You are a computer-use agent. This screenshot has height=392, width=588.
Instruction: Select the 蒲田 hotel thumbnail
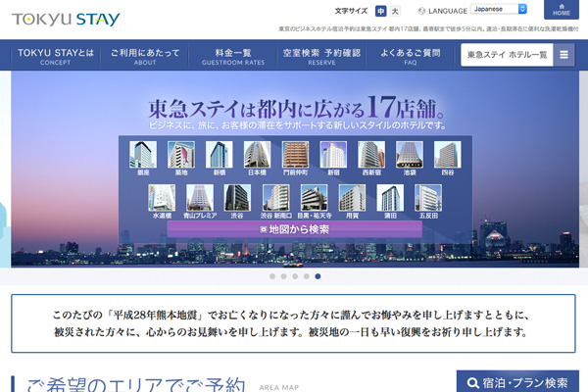pos(390,198)
